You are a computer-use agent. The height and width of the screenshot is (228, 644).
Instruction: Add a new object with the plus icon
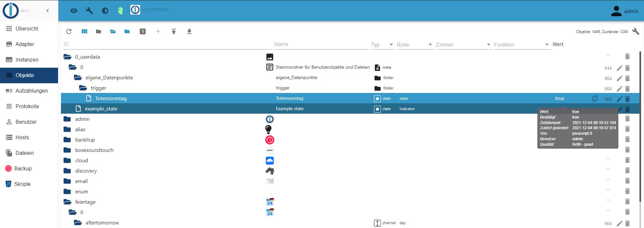158,31
